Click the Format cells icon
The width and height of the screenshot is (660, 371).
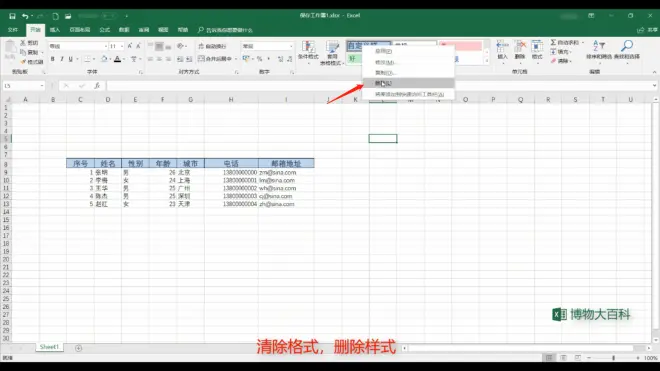pos(537,46)
